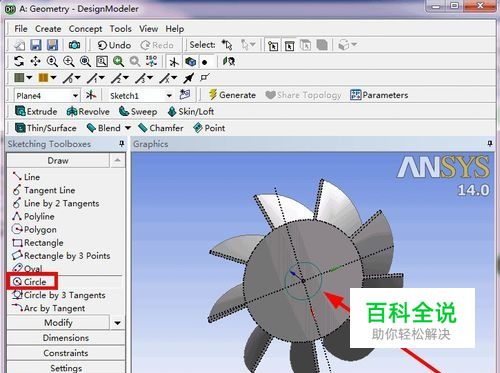Click the second save (export) disk icon
This screenshot has width=500, height=373.
[x=52, y=45]
